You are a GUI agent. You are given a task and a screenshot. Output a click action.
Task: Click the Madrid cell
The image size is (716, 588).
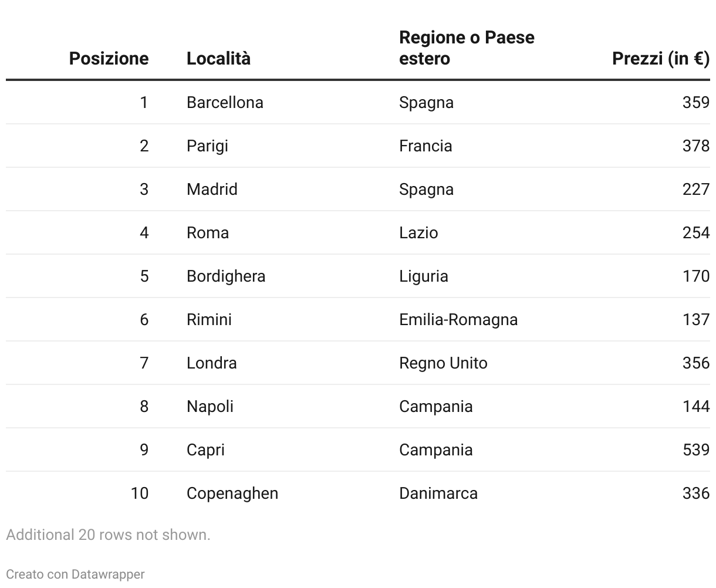(212, 190)
